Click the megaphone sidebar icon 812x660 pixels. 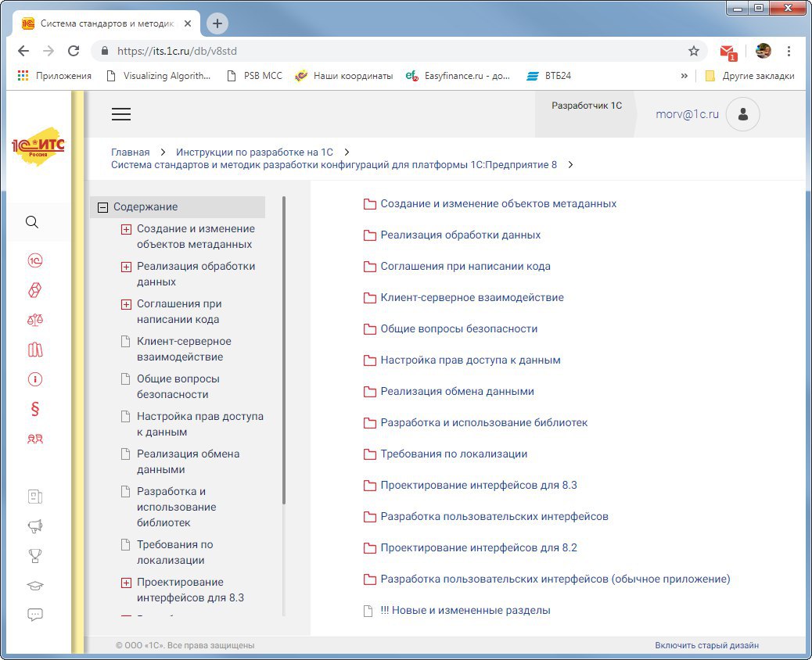(x=34, y=526)
